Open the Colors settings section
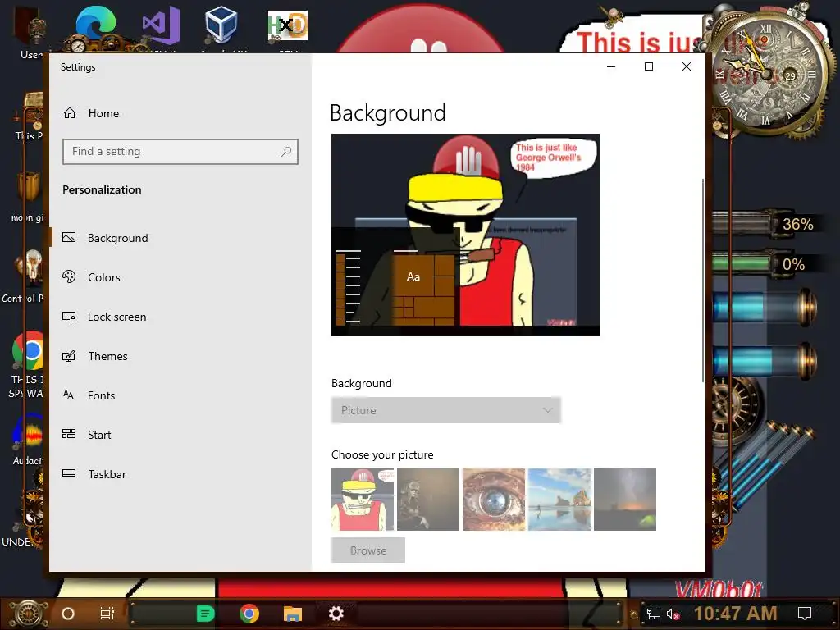This screenshot has width=840, height=630. pyautogui.click(x=104, y=277)
